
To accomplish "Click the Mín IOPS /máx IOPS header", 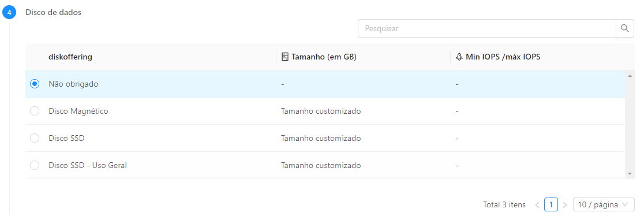I will (x=503, y=57).
